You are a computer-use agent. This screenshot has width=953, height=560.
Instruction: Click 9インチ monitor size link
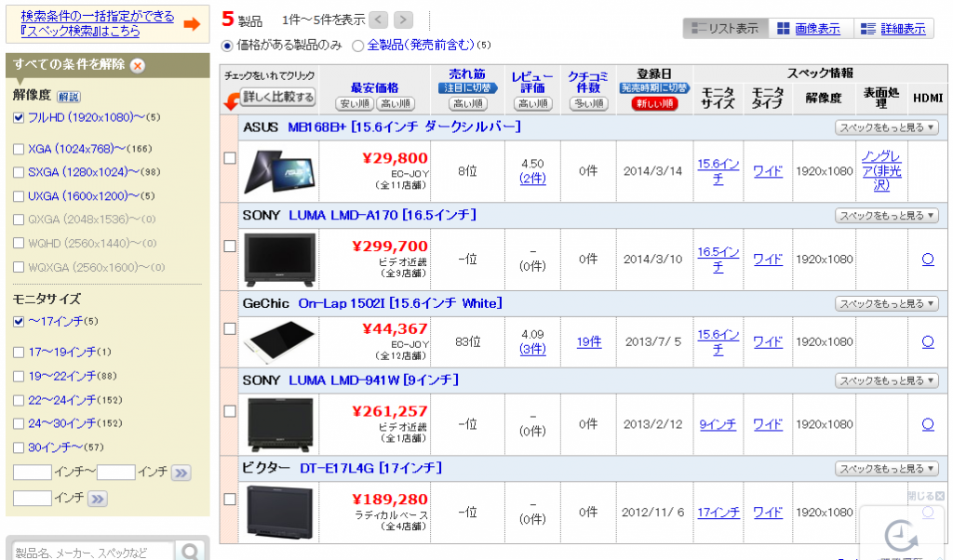[718, 424]
